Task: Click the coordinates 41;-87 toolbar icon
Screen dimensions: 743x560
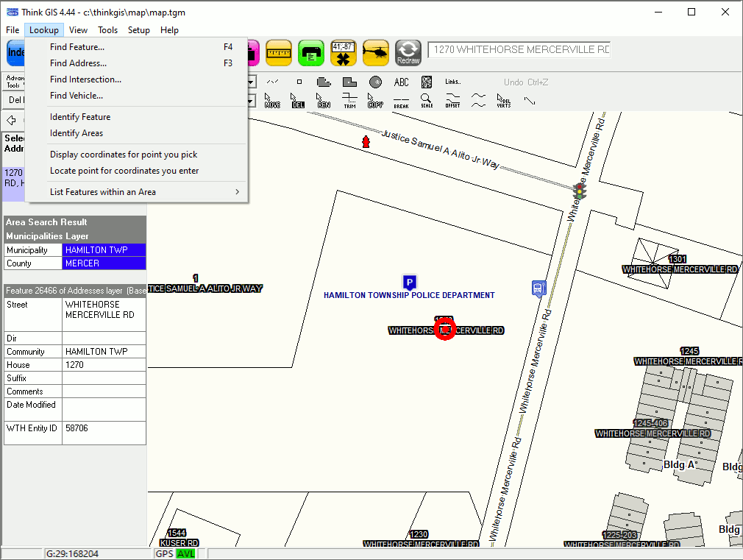Action: [343, 53]
